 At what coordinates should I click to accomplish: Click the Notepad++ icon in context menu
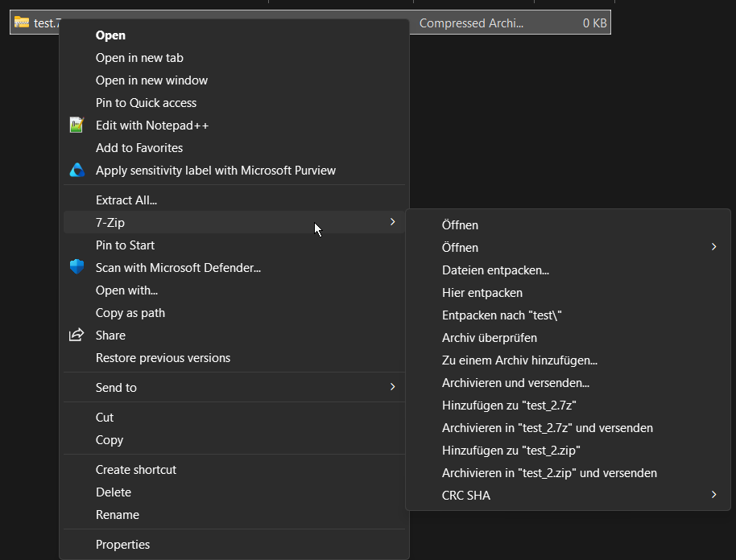(x=76, y=126)
